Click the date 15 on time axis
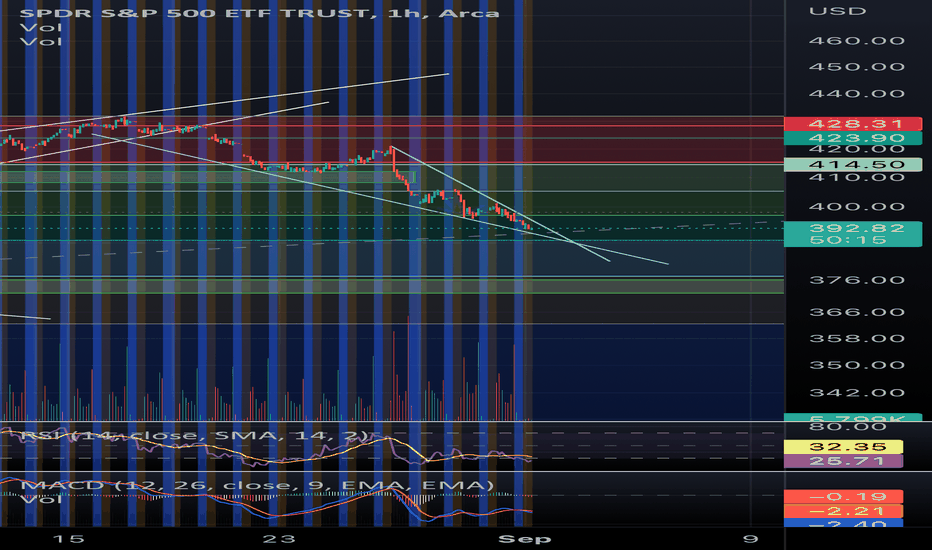The height and width of the screenshot is (550, 932). click(68, 539)
